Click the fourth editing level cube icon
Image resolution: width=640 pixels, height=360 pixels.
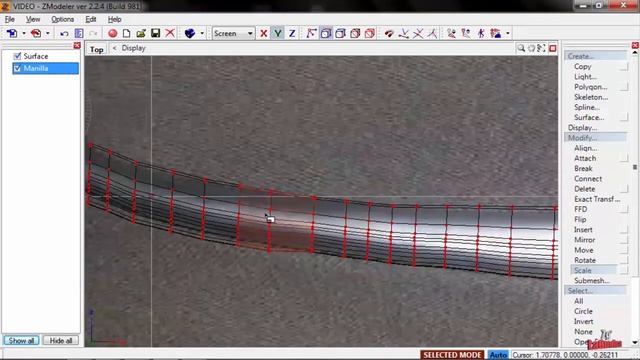pyautogui.click(x=355, y=33)
